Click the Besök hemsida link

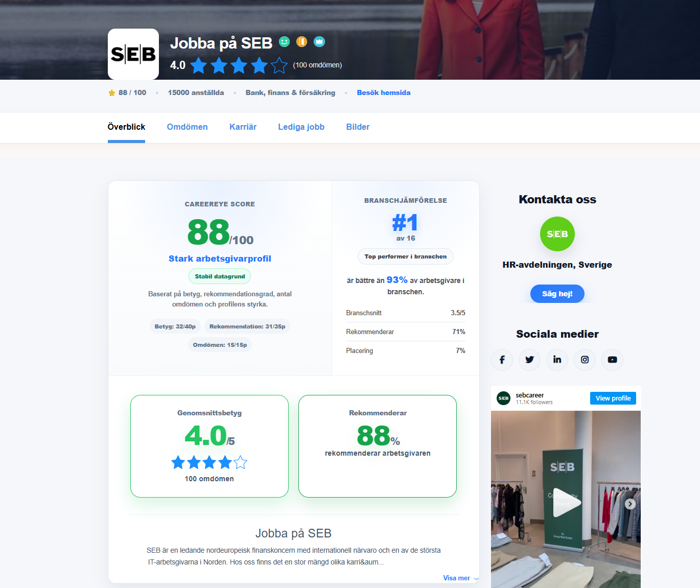(384, 93)
